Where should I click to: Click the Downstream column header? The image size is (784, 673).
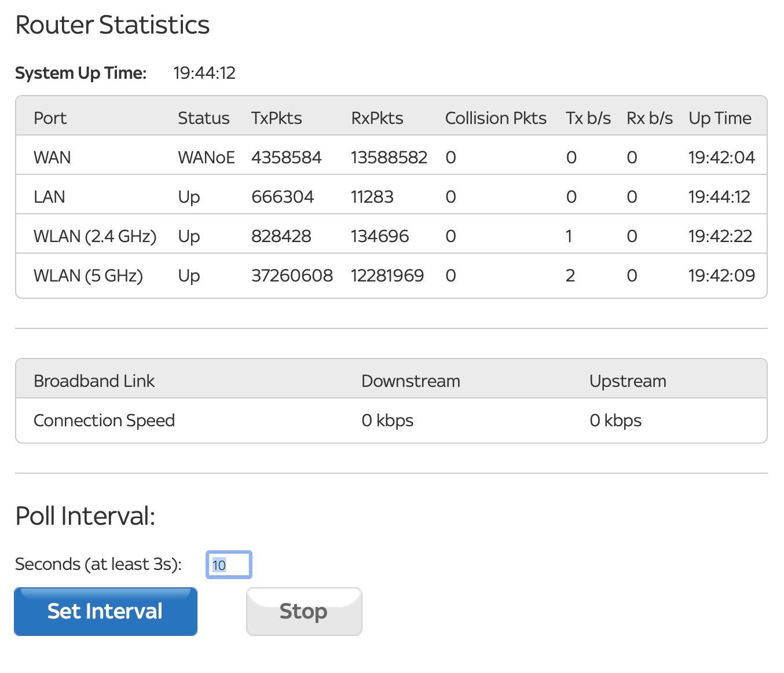(411, 381)
